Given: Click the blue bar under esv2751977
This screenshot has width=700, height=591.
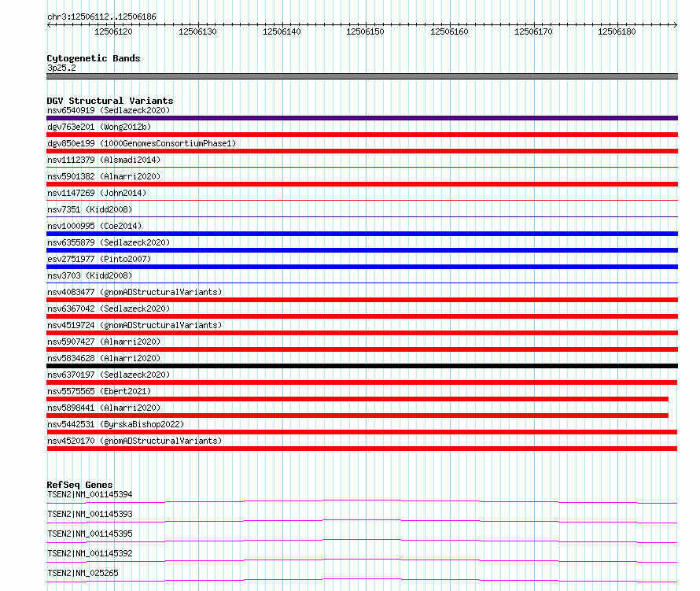Looking at the screenshot, I should (362, 267).
